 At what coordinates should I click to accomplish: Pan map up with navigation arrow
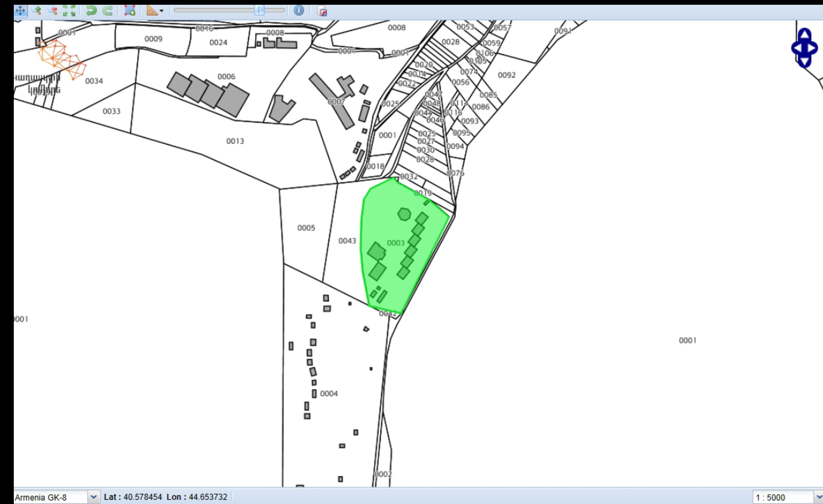point(804,34)
